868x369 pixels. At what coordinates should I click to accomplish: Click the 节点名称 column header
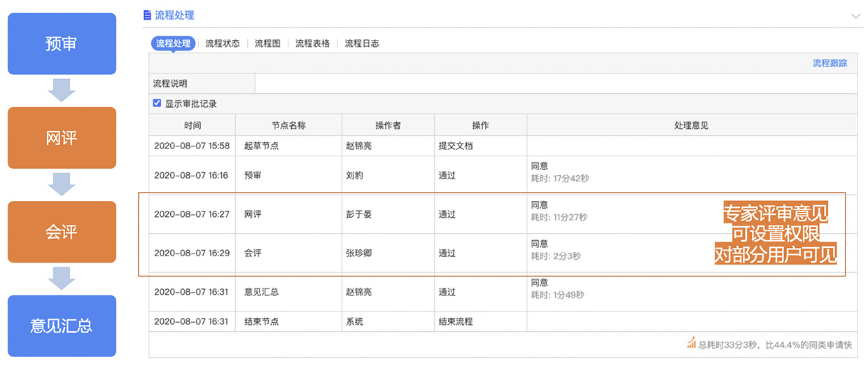[x=288, y=125]
